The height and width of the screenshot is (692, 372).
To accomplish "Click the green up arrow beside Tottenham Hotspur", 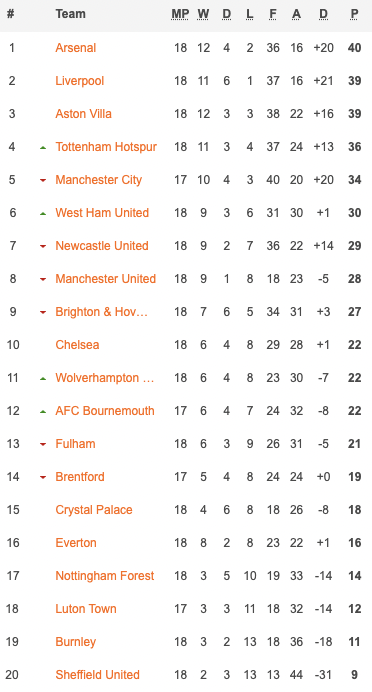I will [x=43, y=147].
